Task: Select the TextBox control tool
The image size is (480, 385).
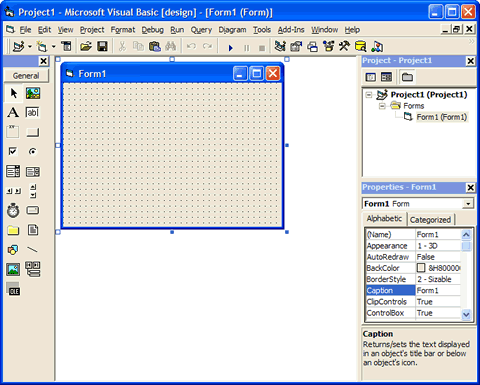Action: [33, 112]
